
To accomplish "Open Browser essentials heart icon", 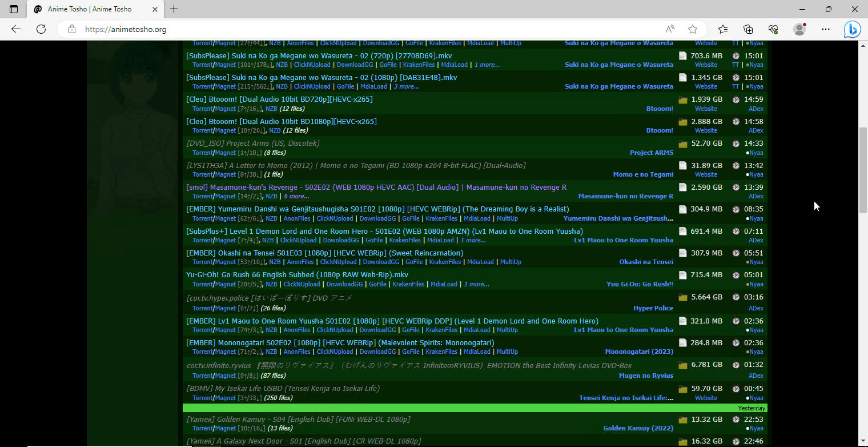I will 773,29.
